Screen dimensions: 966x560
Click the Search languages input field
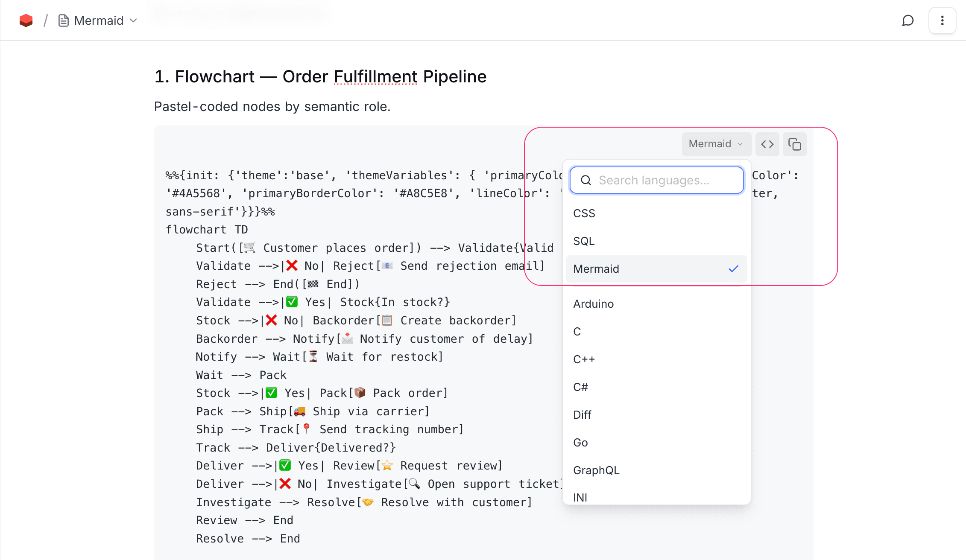coord(657,180)
